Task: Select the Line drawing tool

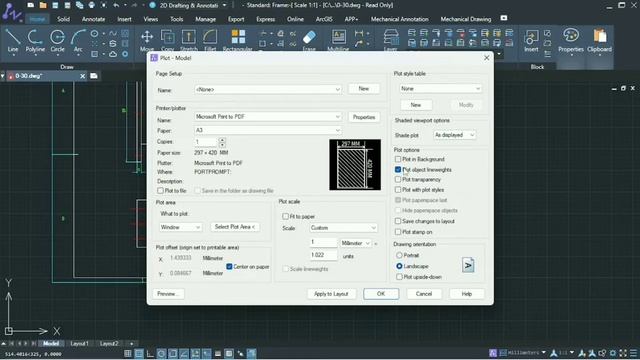Action: pos(13,41)
